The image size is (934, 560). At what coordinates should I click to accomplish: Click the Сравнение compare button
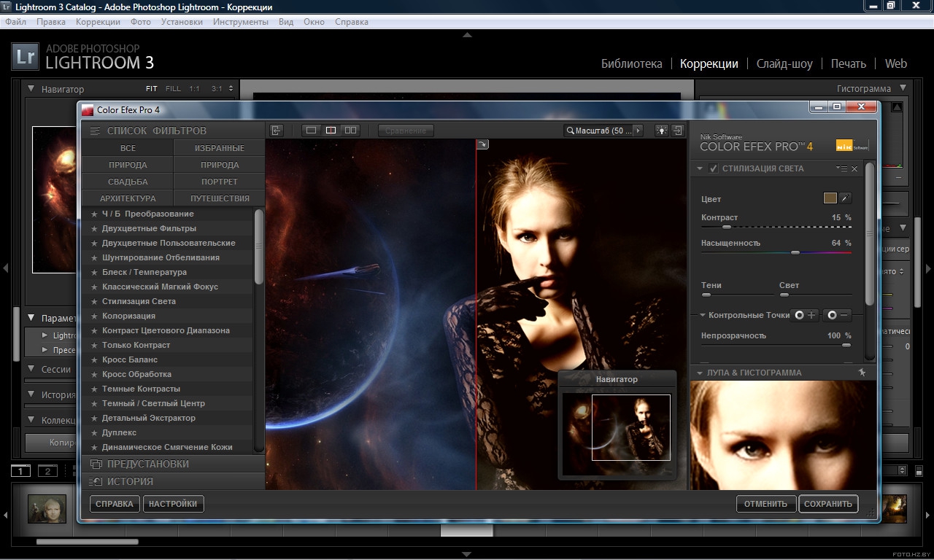[x=406, y=131]
